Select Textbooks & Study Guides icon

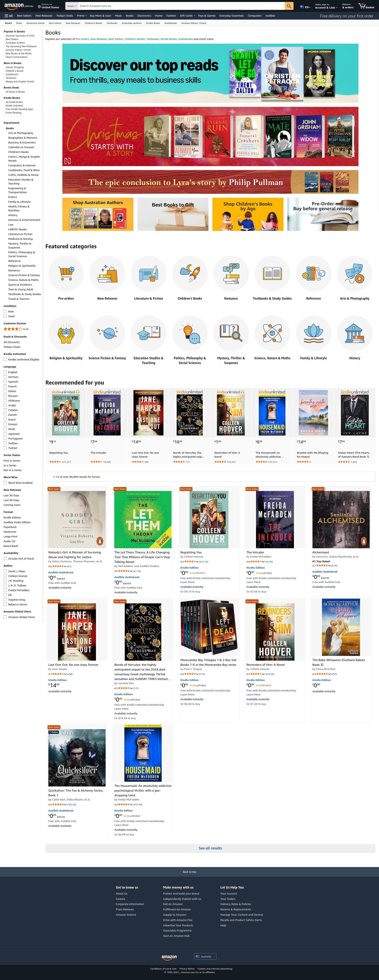[272, 274]
